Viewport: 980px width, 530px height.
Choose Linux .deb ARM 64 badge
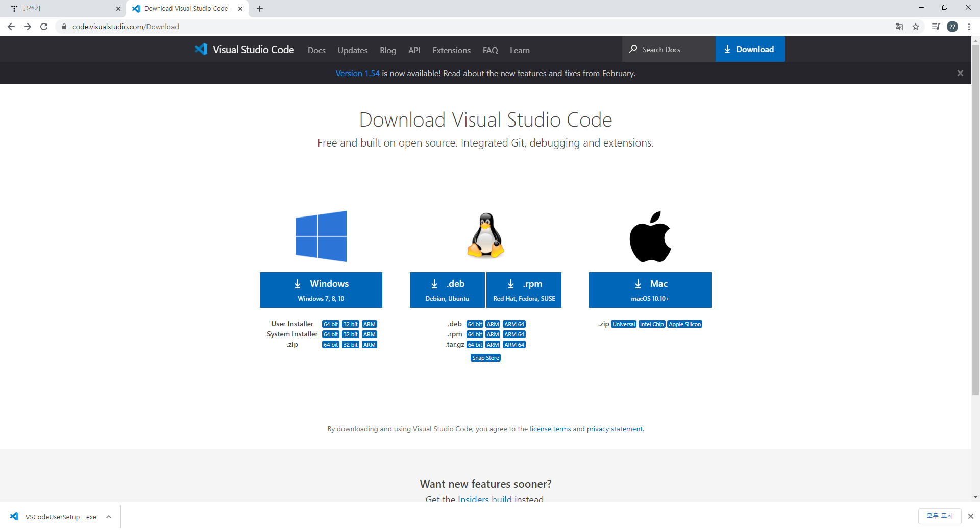[514, 324]
